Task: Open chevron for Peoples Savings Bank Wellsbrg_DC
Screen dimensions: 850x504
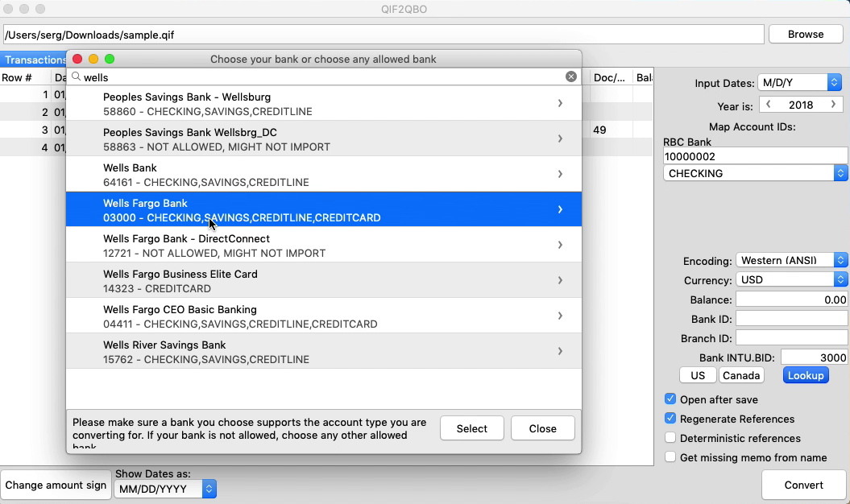Action: 560,138
